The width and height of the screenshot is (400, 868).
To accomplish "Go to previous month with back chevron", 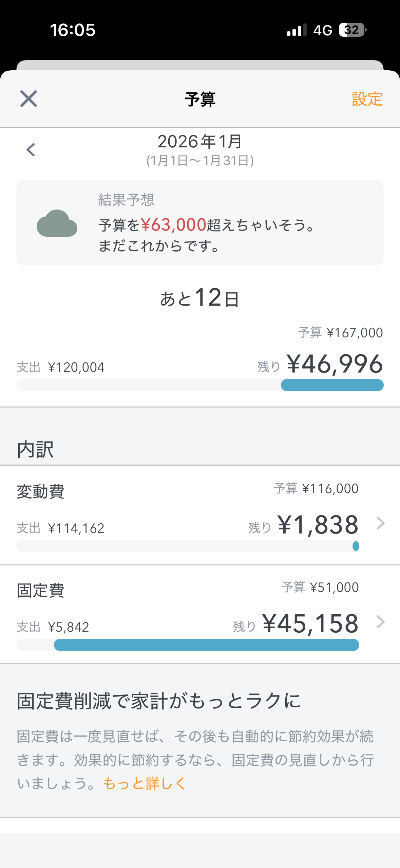I will coord(31,150).
